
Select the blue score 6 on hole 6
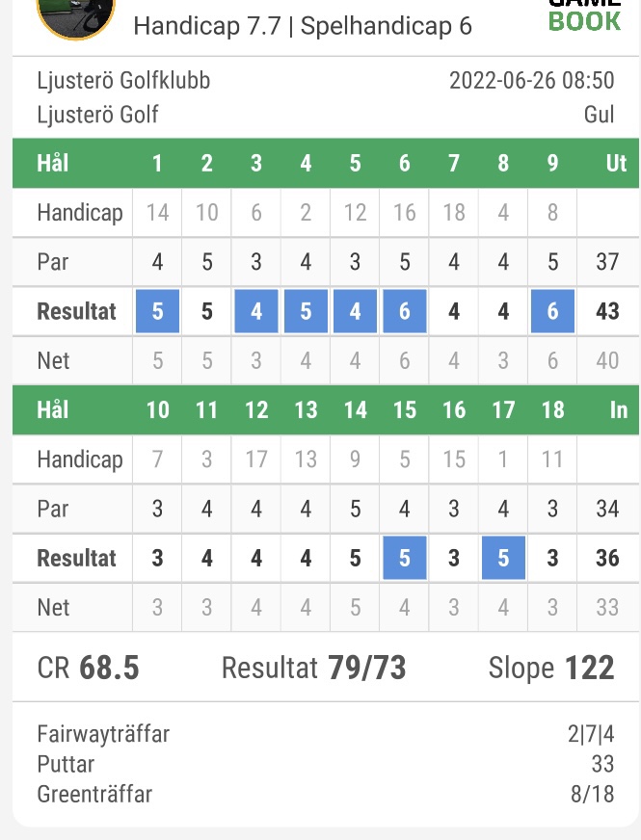click(405, 311)
